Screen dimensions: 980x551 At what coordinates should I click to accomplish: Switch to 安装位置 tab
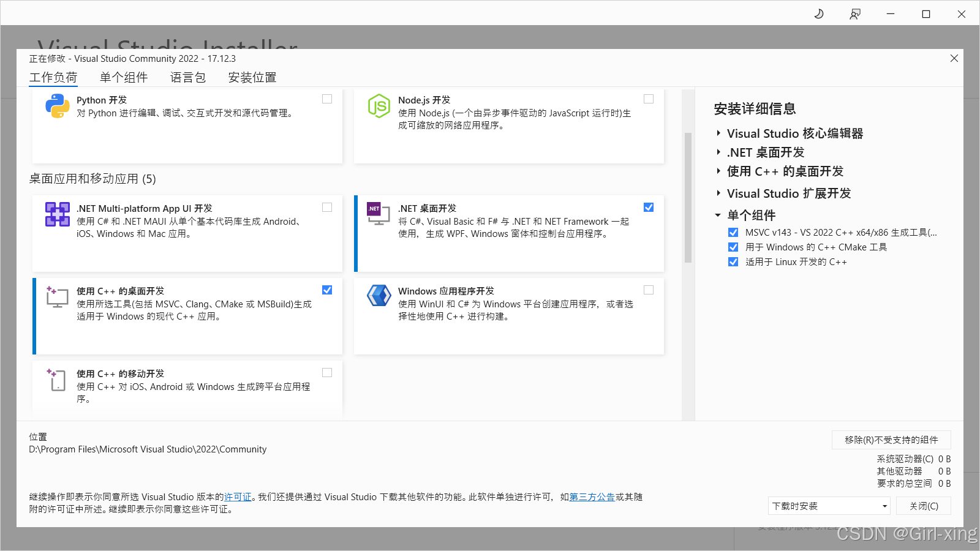coord(252,77)
